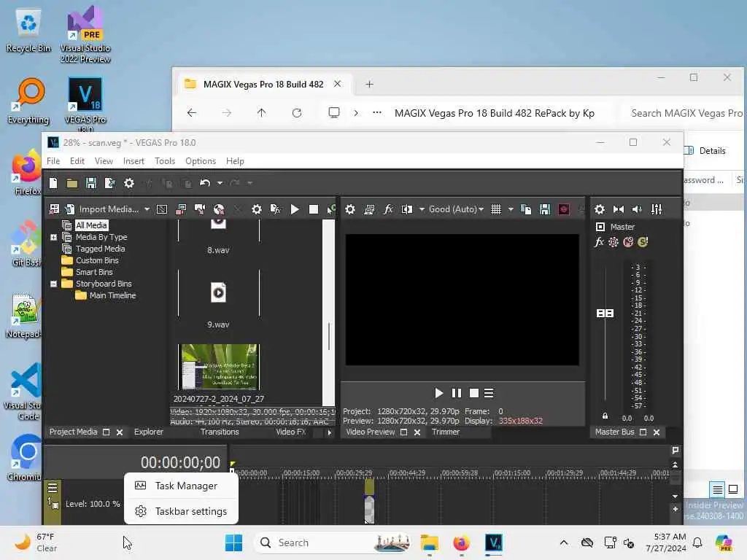Open the Overlays dropdown arrow

pos(511,209)
